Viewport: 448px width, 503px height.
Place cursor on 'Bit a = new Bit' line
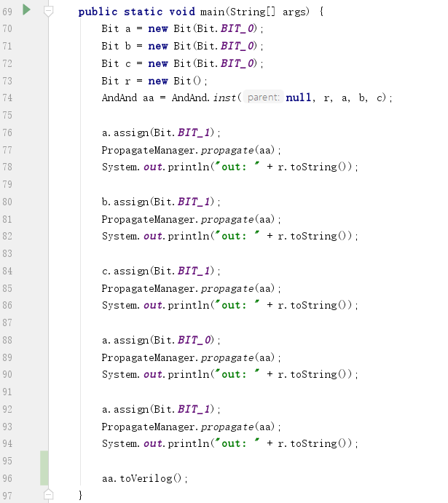tap(182, 28)
